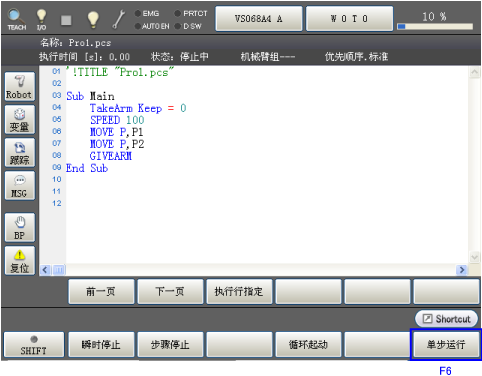The width and height of the screenshot is (482, 376).
Task: Click the gray stop square icon
Action: 66,20
